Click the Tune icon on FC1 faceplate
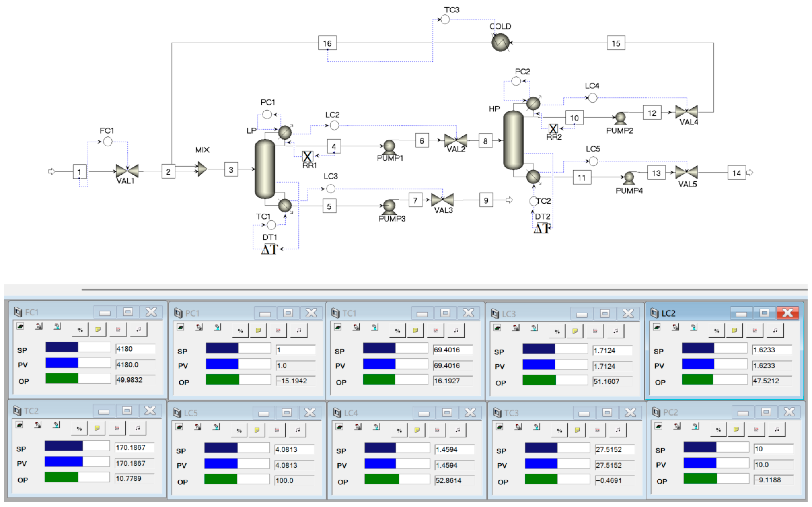Image resolution: width=812 pixels, height=507 pixels. point(139,330)
